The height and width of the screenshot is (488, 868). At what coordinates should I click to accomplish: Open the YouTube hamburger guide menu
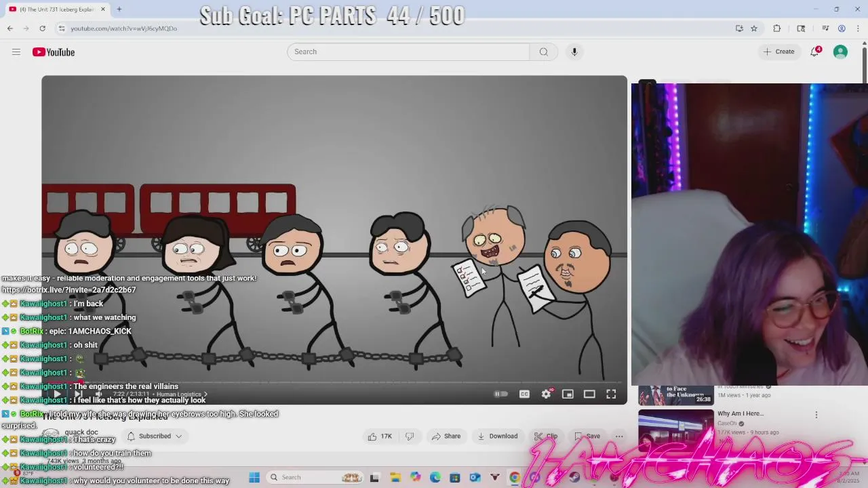click(16, 52)
